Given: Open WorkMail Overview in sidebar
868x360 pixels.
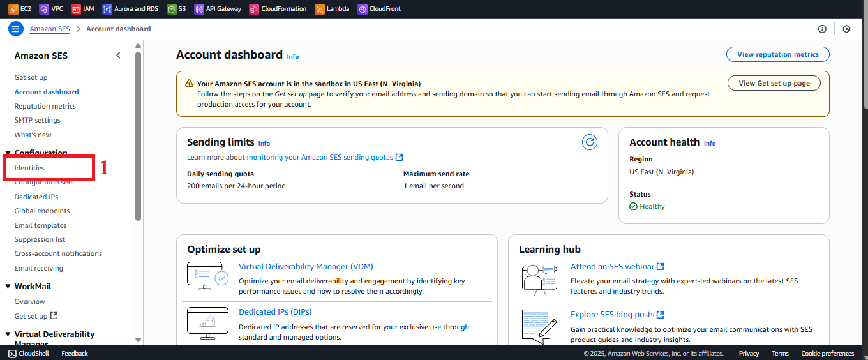Looking at the screenshot, I should [x=30, y=301].
